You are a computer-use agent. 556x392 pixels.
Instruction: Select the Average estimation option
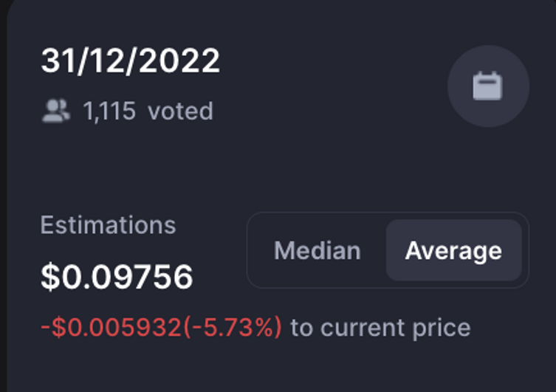453,250
